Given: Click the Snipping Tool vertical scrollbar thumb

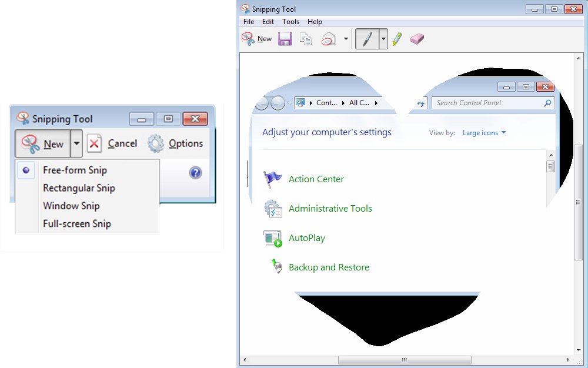Looking at the screenshot, I should [579, 202].
